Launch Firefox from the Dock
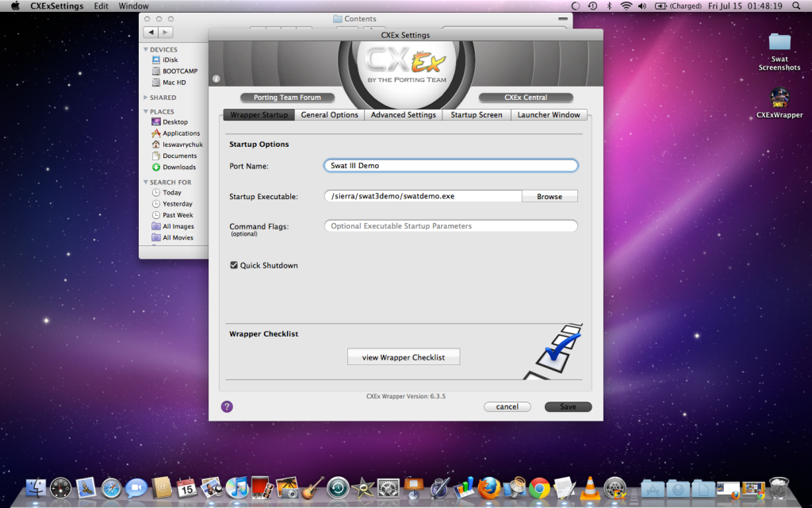This screenshot has height=508, width=812. (x=488, y=489)
